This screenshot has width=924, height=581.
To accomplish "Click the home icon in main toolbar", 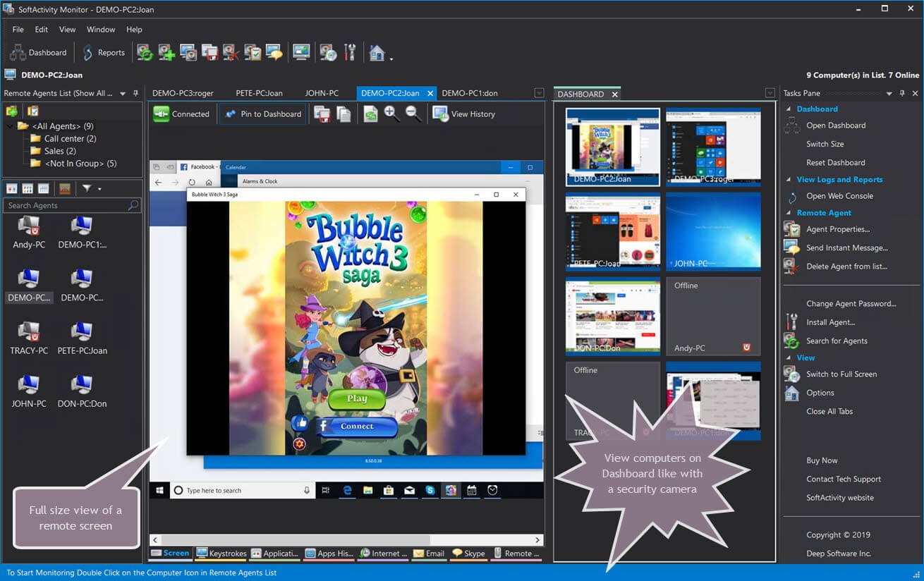I will click(377, 52).
